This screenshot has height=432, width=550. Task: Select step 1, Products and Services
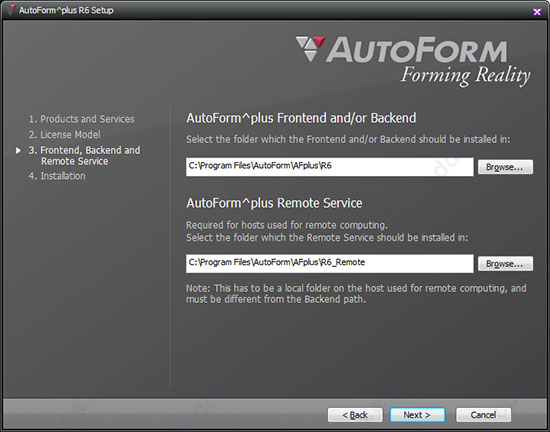(x=81, y=119)
